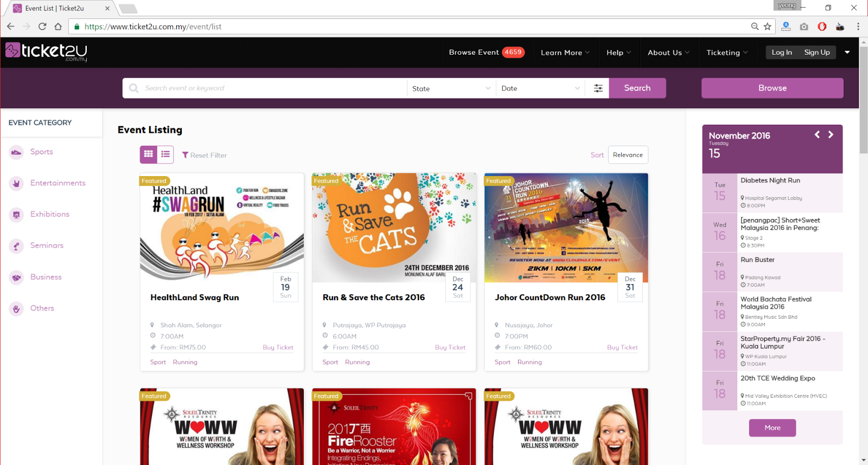
Task: Click browser back arrow
Action: (11, 27)
